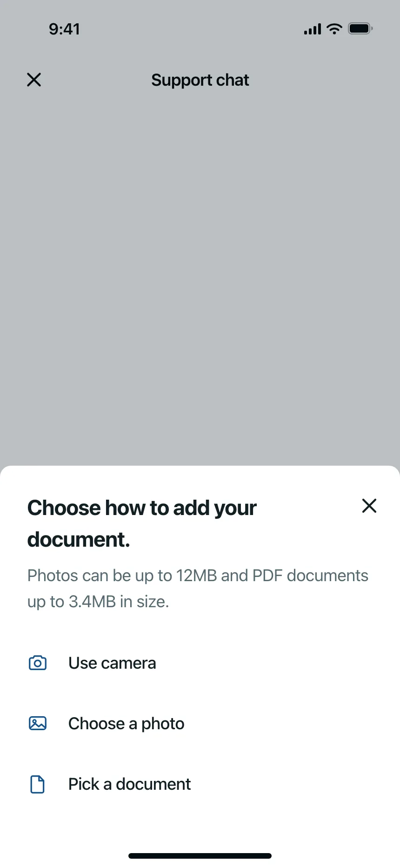400x868 pixels.
Task: Tap the photo gallery icon
Action: [38, 723]
